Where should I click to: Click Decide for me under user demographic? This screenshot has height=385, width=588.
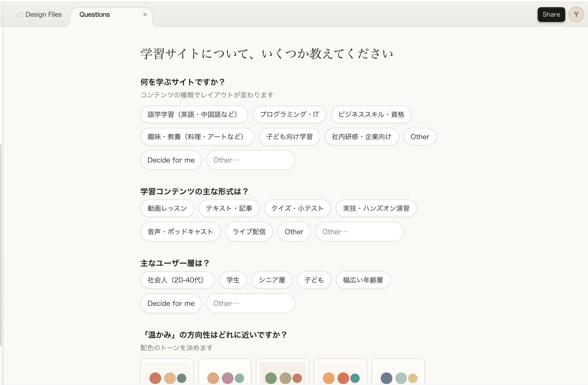(171, 303)
